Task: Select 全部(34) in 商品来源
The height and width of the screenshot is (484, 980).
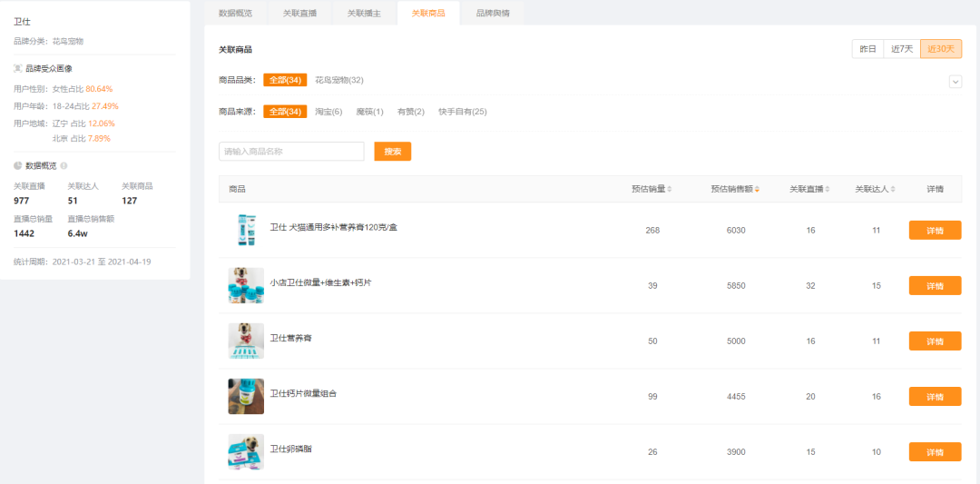Action: (285, 112)
